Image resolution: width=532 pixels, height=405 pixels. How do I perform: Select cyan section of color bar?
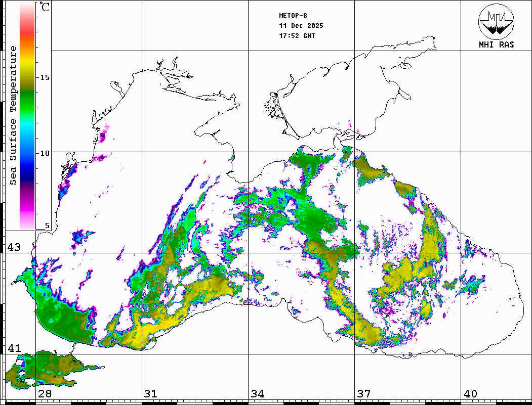(27, 126)
